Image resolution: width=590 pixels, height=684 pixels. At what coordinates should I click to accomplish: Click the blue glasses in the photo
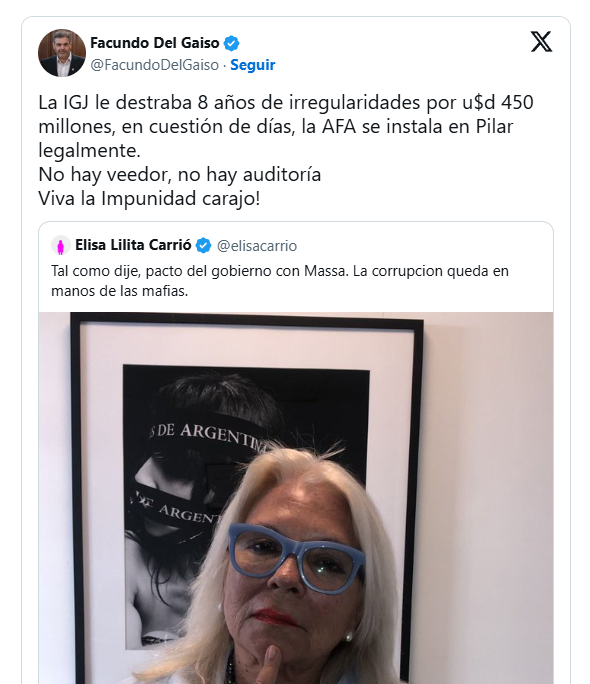(297, 557)
